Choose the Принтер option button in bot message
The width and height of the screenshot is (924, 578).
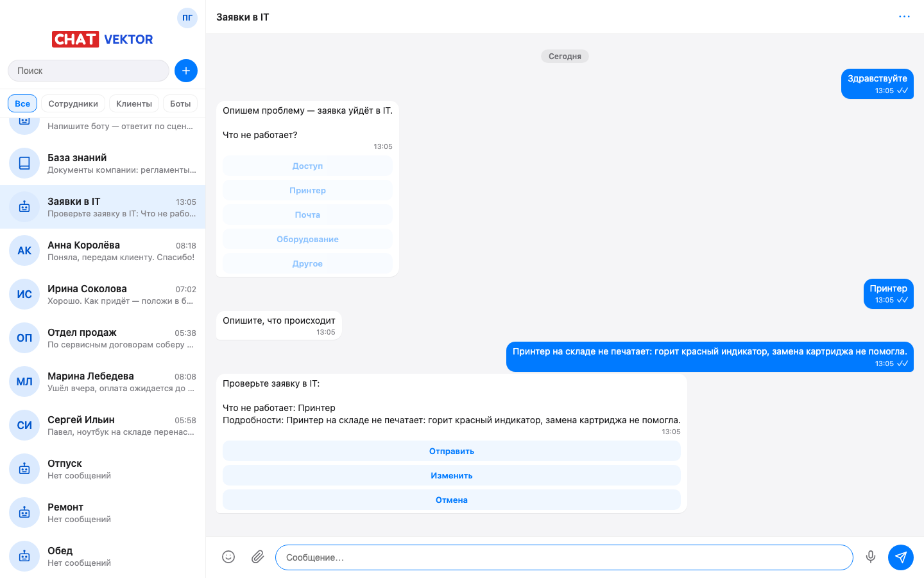[x=307, y=190]
